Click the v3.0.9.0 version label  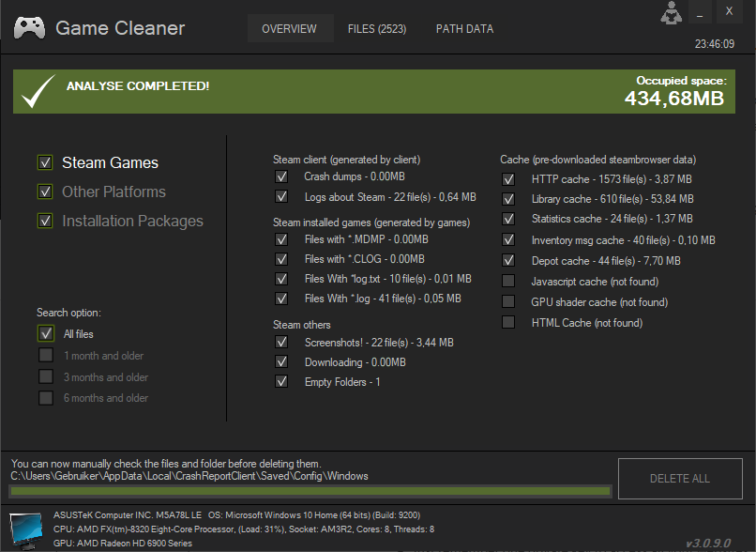coord(709,544)
